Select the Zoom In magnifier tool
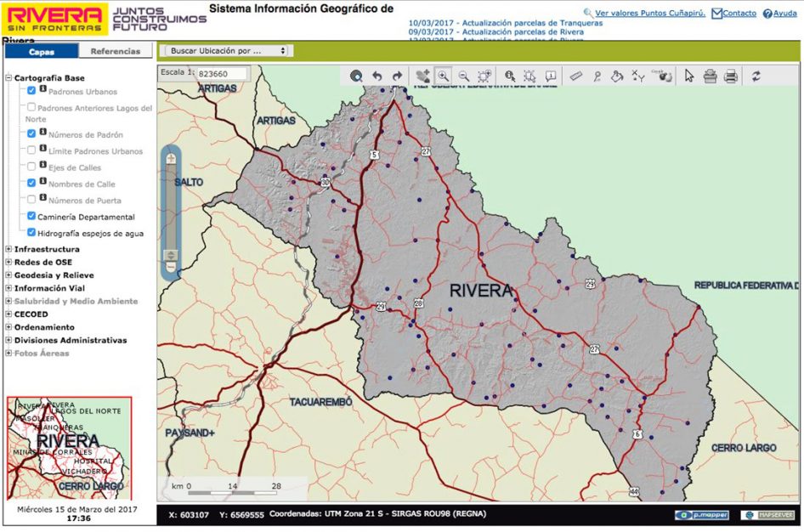 click(x=443, y=76)
